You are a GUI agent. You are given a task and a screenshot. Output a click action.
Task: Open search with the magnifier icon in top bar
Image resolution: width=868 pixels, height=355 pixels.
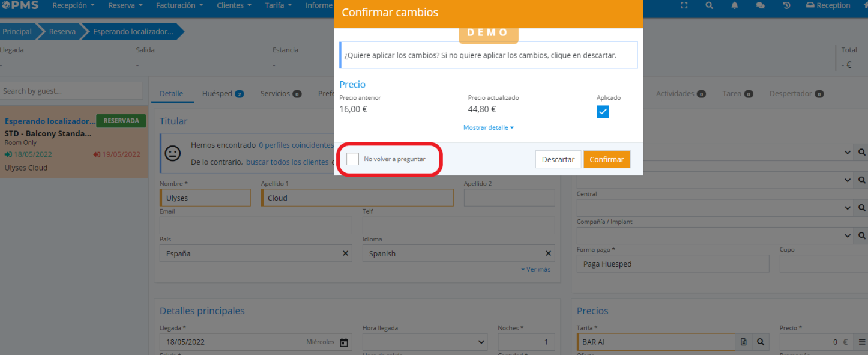click(709, 5)
